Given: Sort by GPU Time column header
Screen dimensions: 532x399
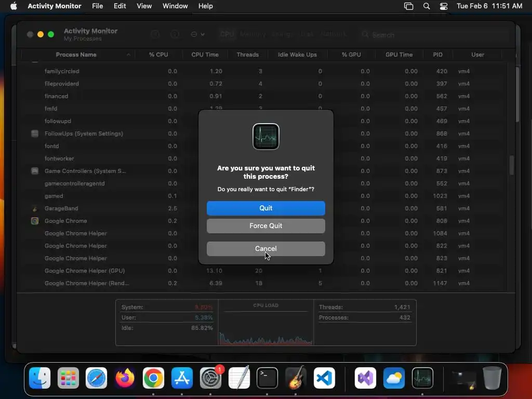Looking at the screenshot, I should click(x=399, y=55).
